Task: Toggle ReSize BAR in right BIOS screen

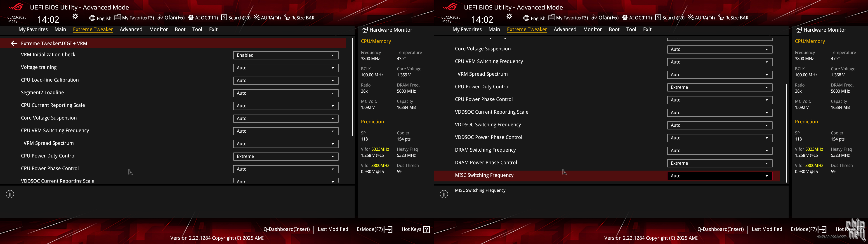Action: point(733,18)
